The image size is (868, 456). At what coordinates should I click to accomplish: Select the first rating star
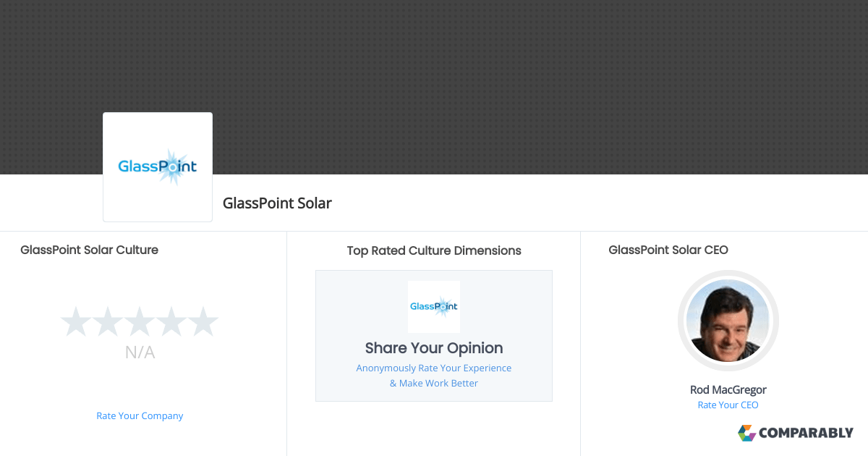pos(76,321)
